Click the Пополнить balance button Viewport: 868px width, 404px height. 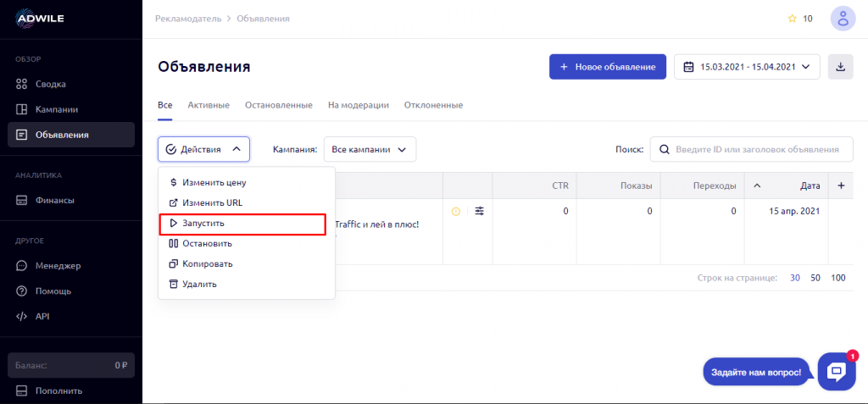[58, 390]
